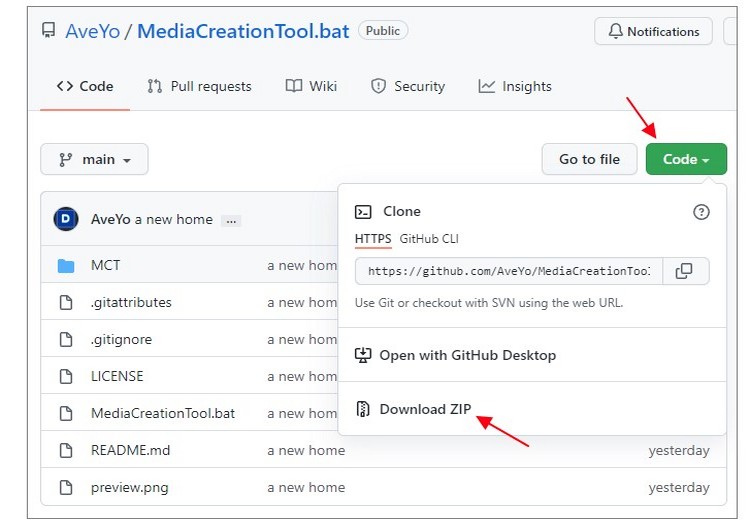Open the 'a new home' commit message
This screenshot has width=750, height=531.
(x=173, y=219)
